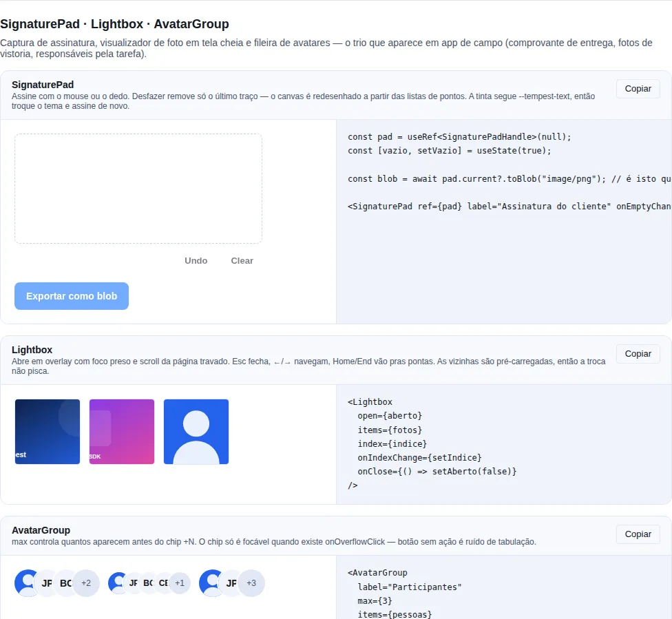Click the JP avatar in the +2 group
The width and height of the screenshot is (672, 619).
[x=45, y=583]
